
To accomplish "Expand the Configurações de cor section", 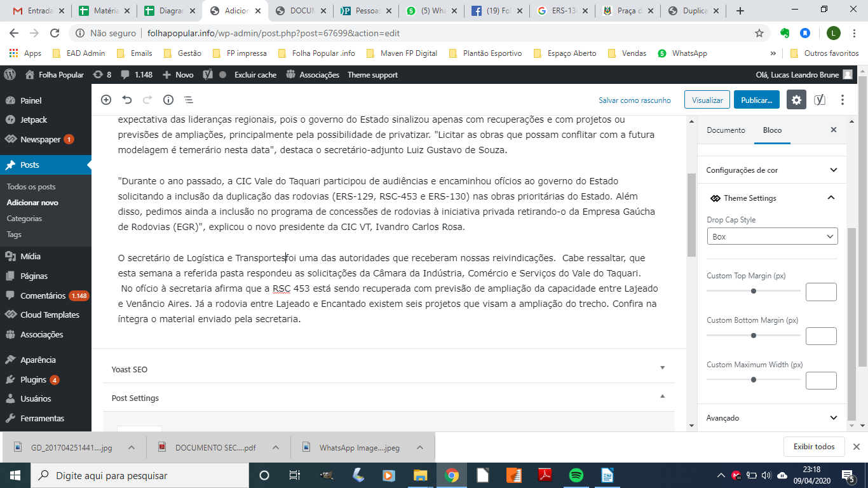I will 834,170.
